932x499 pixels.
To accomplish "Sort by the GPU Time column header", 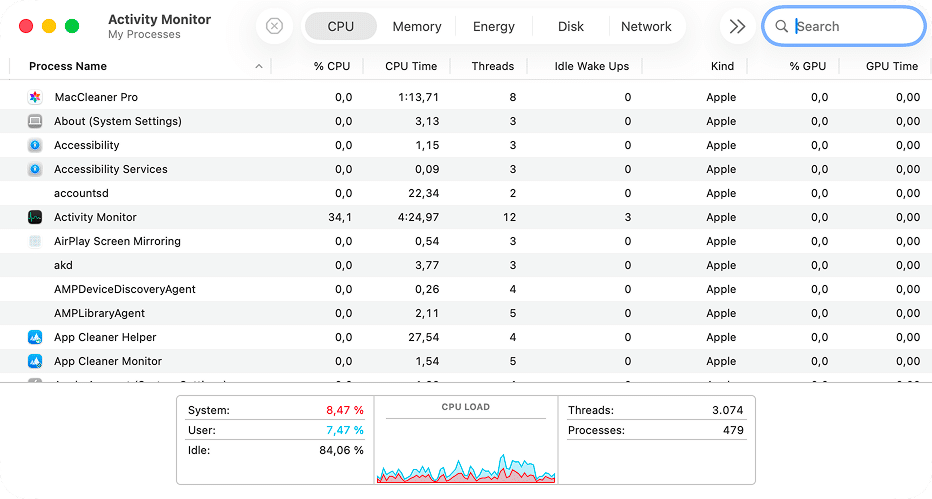I will click(892, 66).
